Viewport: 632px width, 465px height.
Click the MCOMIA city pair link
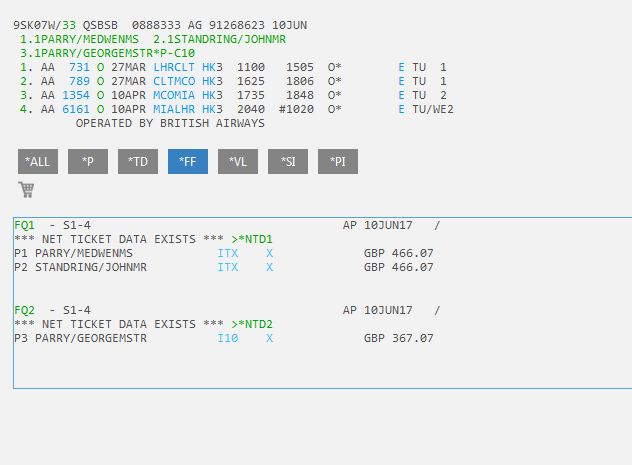[x=174, y=95]
